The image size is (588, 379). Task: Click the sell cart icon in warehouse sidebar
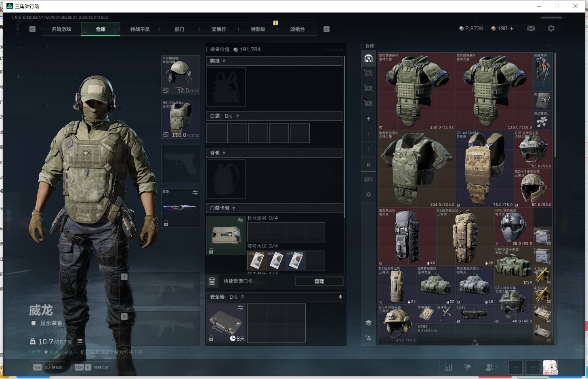click(x=368, y=338)
